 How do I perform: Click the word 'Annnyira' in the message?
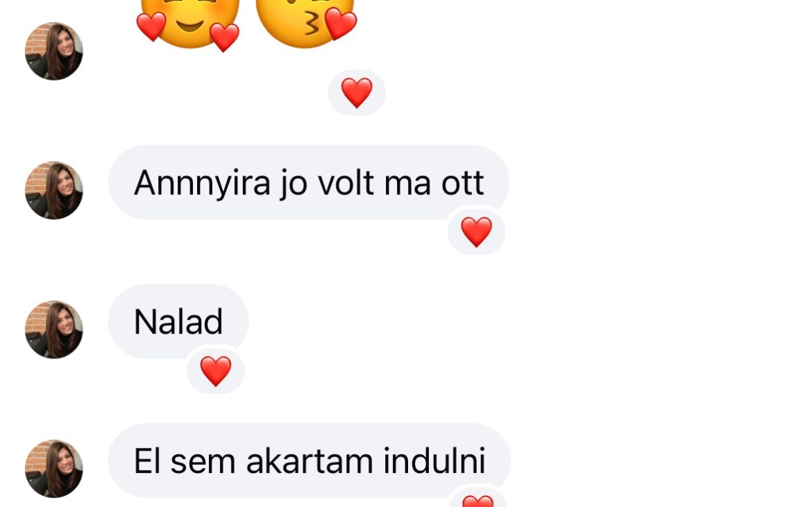pos(202,183)
